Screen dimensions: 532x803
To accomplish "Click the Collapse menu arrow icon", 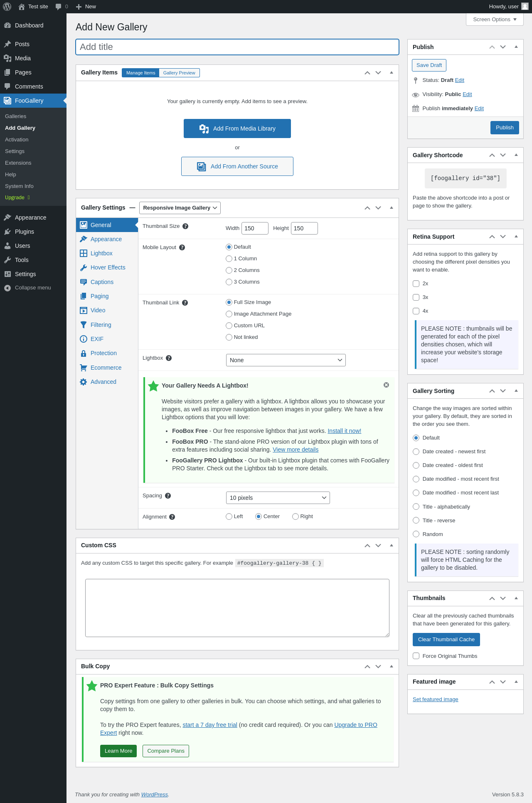I will pyautogui.click(x=7, y=288).
